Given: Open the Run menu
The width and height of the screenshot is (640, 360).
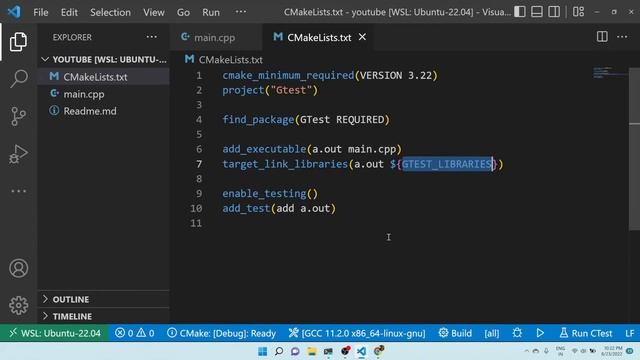Looking at the screenshot, I should [211, 12].
